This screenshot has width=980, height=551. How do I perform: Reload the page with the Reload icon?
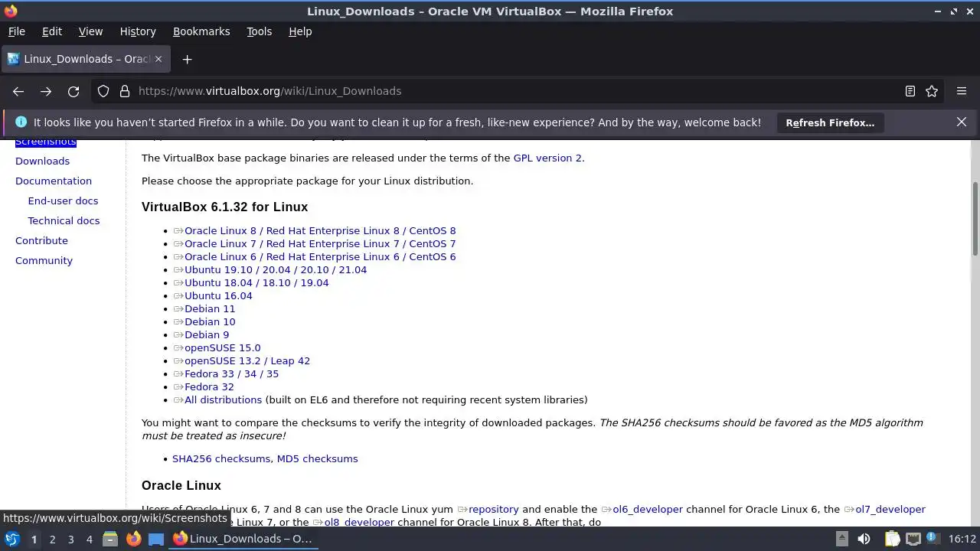tap(73, 91)
